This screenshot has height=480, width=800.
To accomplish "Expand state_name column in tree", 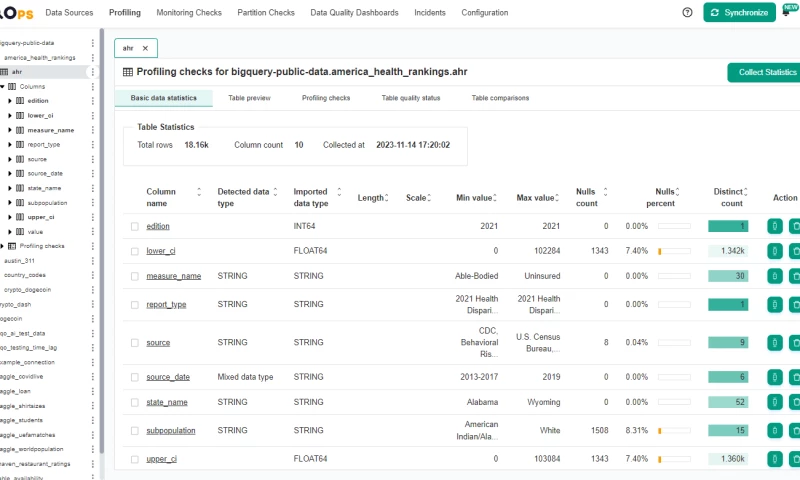I will 10,188.
